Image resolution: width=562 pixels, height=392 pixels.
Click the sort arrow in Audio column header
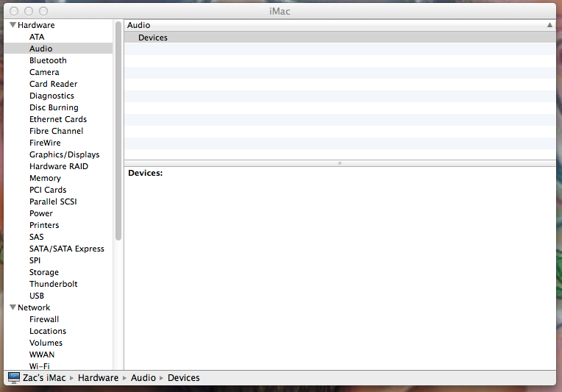click(549, 25)
